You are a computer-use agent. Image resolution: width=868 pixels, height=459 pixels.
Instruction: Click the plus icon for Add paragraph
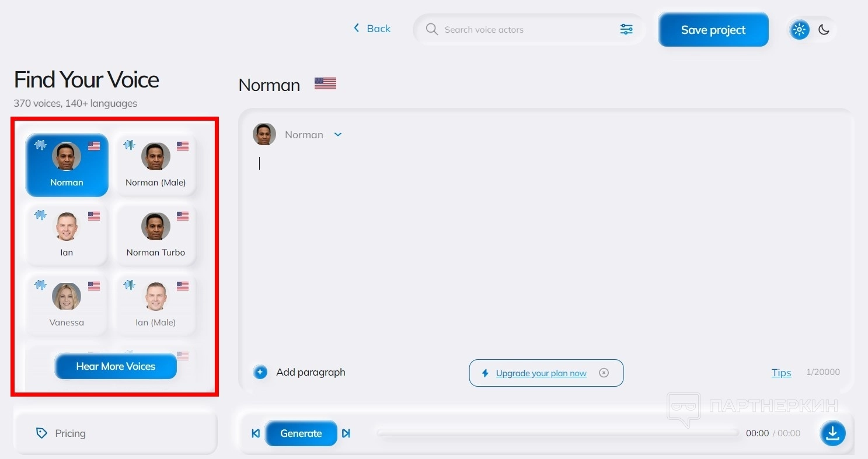(x=260, y=372)
